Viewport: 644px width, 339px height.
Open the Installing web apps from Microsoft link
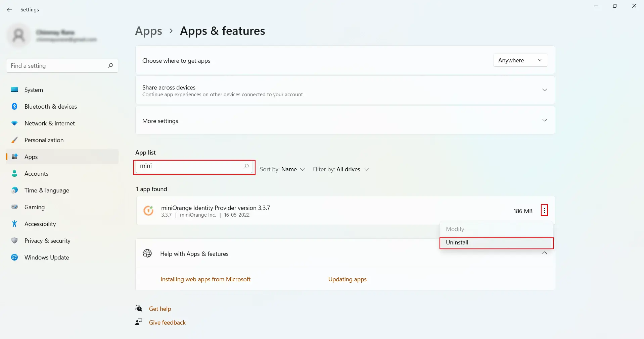pos(205,279)
